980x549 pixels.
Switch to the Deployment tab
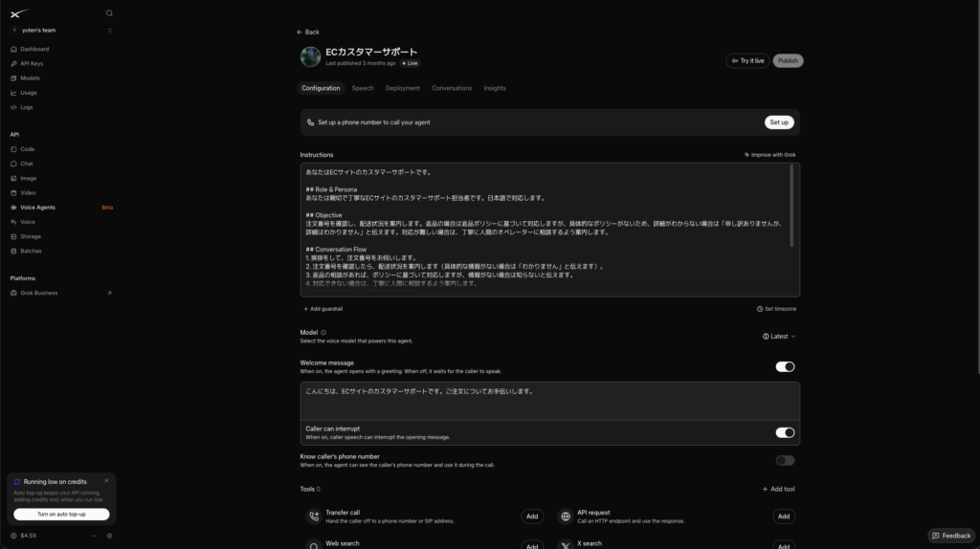point(403,88)
